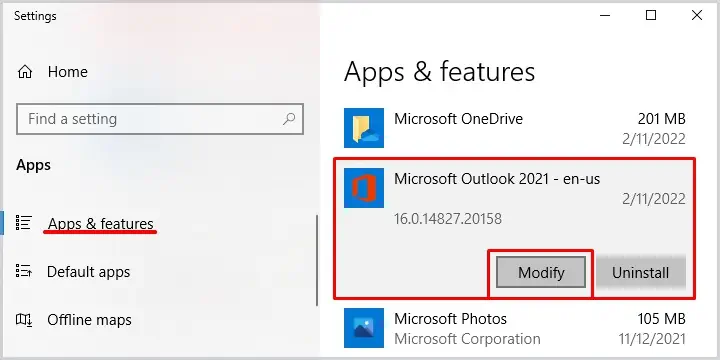
Task: Click the 105 MB size of Photos
Action: [661, 319]
